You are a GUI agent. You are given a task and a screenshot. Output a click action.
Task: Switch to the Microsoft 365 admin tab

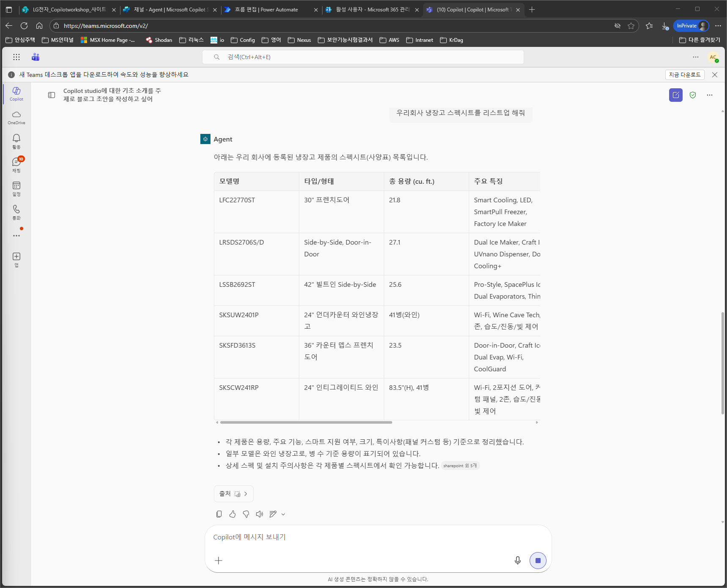point(372,9)
